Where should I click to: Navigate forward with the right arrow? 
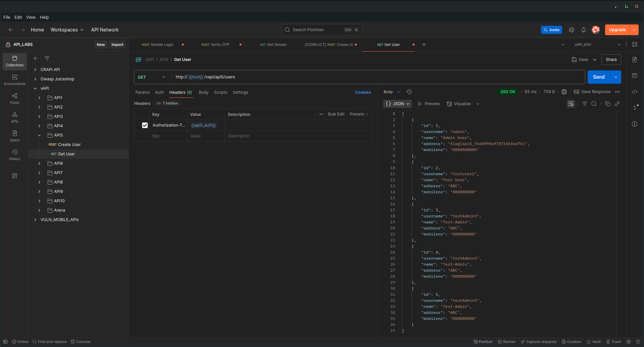[23, 30]
